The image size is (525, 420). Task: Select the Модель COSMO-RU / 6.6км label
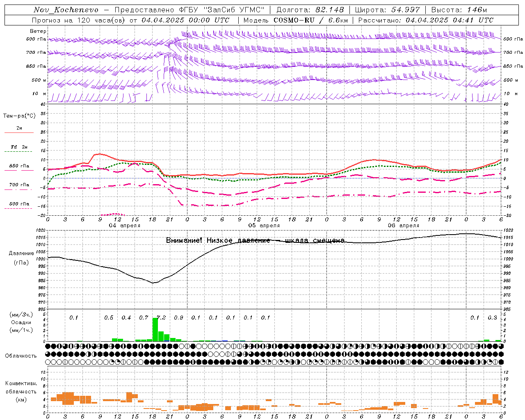click(x=296, y=20)
